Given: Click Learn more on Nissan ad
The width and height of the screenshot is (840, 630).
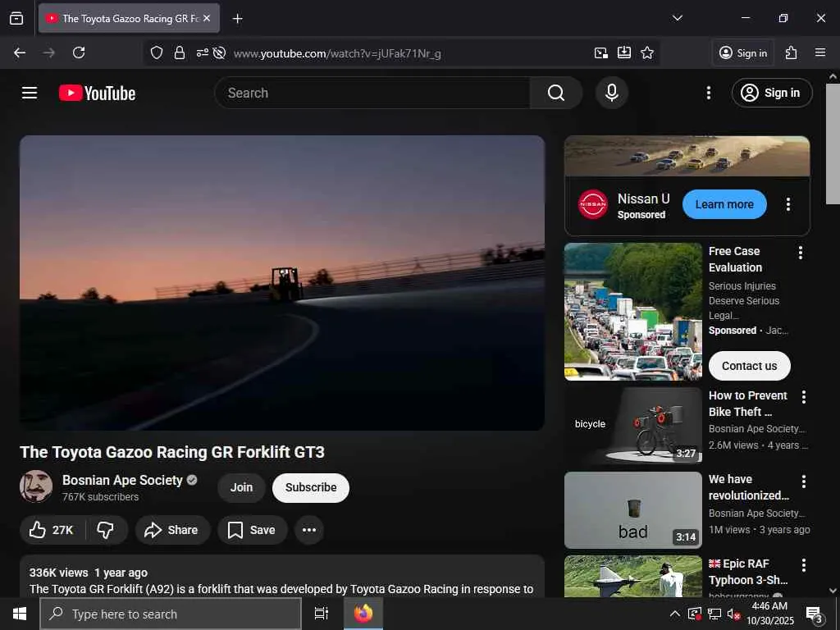Looking at the screenshot, I should point(724,204).
